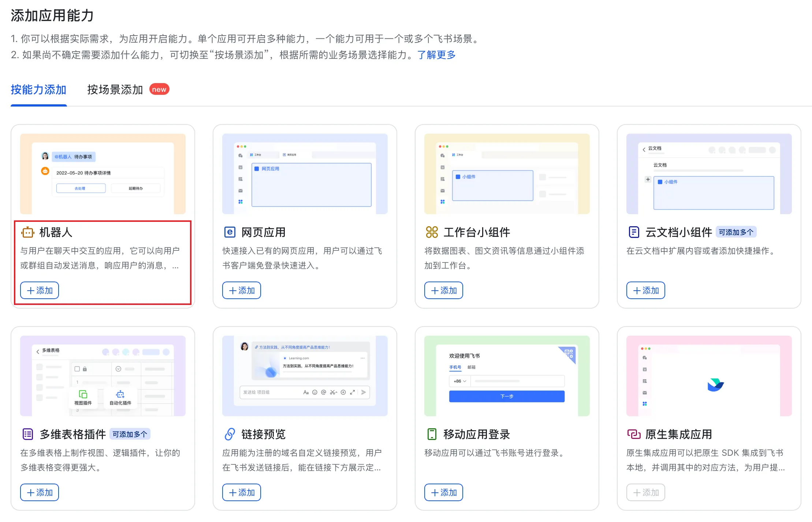This screenshot has height=522, width=812.
Task: Click the 机器人 robot icon
Action: [28, 232]
